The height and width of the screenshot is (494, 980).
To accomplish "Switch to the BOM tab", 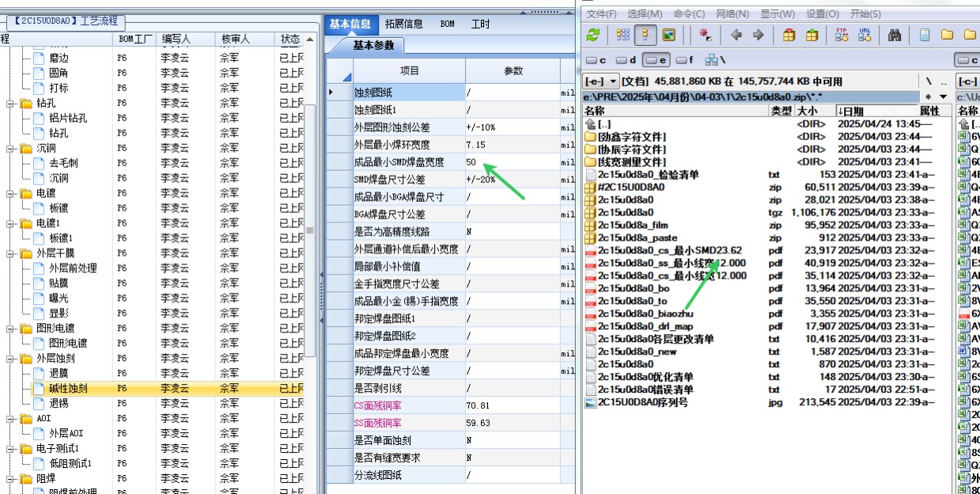I will coord(448,24).
